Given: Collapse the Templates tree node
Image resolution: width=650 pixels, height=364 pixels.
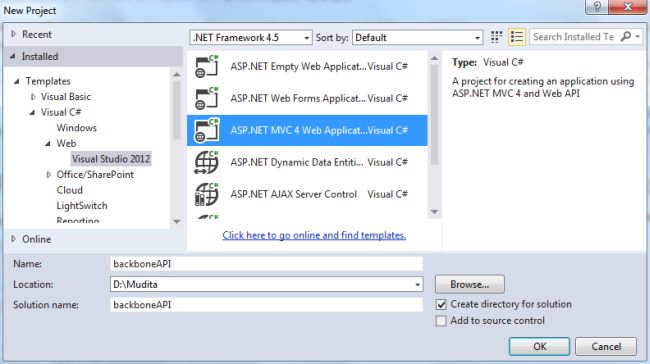Looking at the screenshot, I should pyautogui.click(x=17, y=81).
